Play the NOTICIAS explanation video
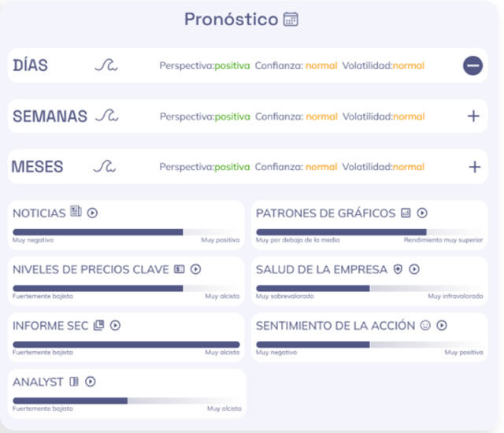This screenshot has width=504, height=433. [x=92, y=213]
